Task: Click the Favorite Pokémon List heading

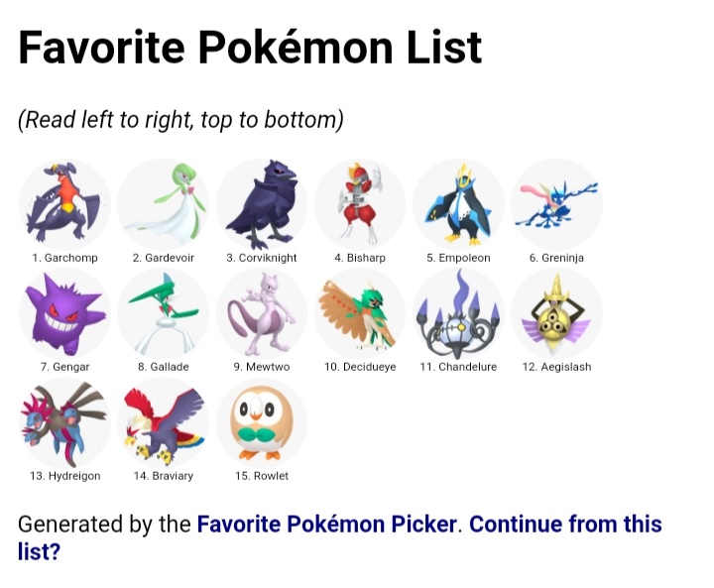Action: [250, 47]
